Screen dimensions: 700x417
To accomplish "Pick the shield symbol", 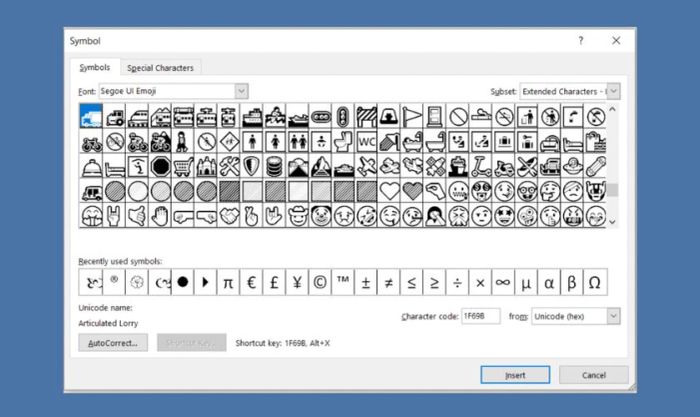I will pyautogui.click(x=251, y=166).
